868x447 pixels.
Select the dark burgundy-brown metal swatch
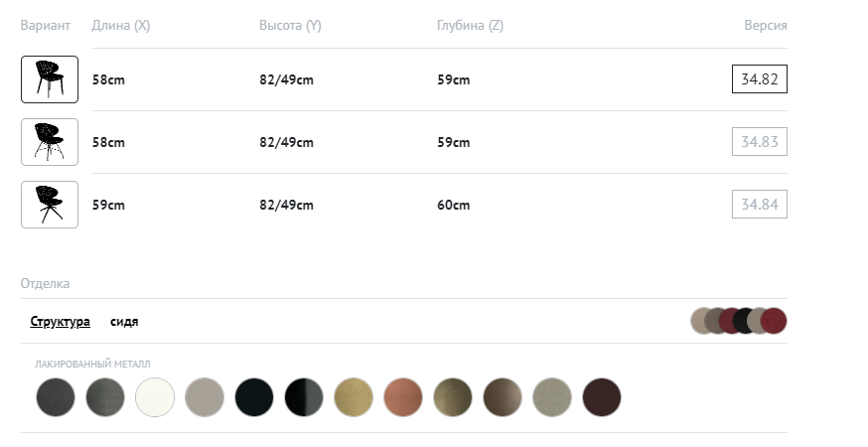point(602,397)
